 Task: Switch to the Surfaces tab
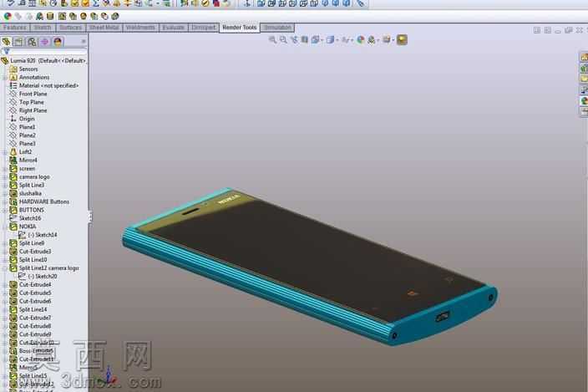click(x=70, y=28)
